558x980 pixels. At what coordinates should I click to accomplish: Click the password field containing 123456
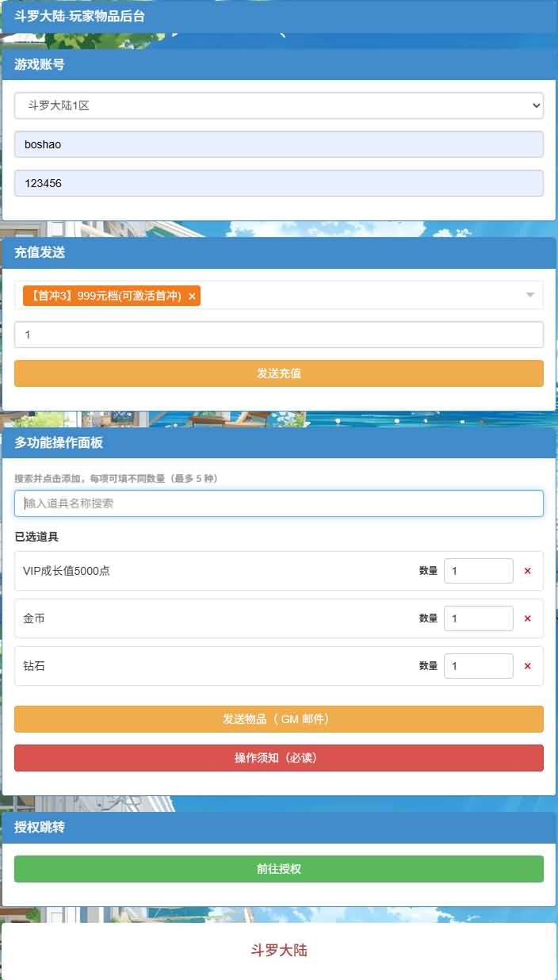[x=279, y=183]
